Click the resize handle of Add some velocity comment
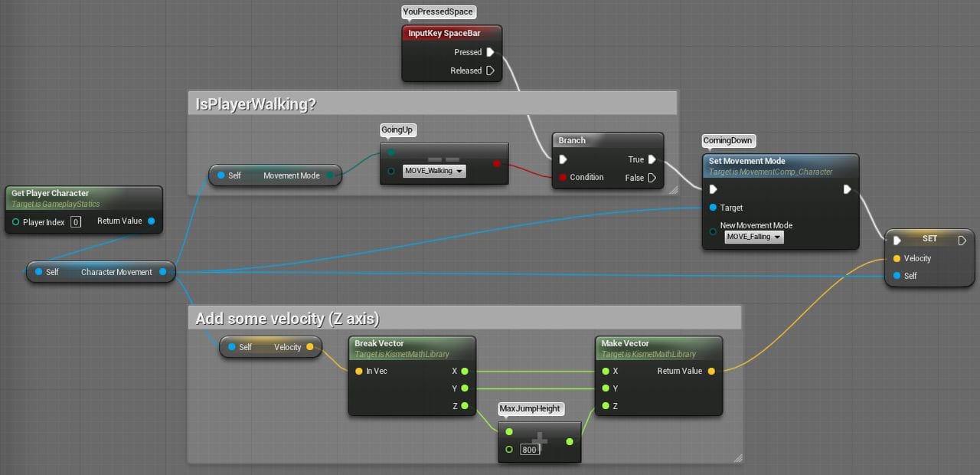This screenshot has height=475, width=980. pyautogui.click(x=737, y=458)
